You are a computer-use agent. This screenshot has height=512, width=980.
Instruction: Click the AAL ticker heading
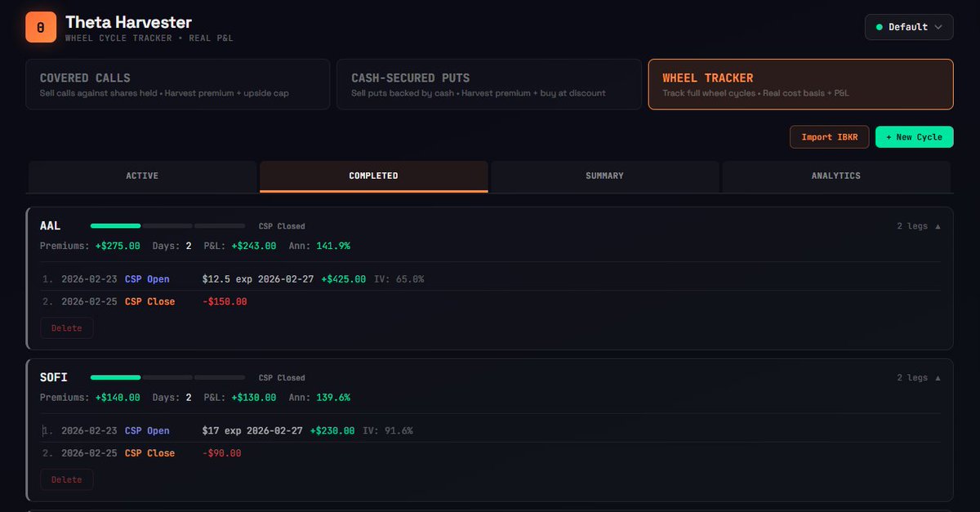click(x=50, y=226)
